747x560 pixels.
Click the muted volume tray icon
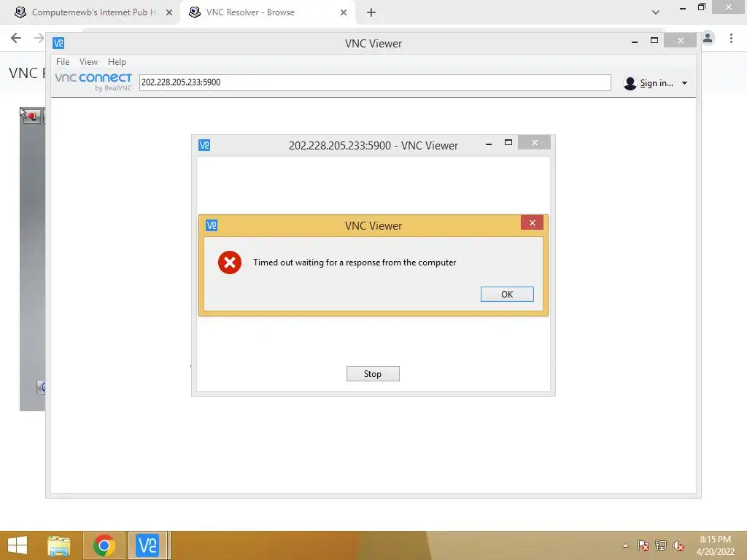click(678, 545)
